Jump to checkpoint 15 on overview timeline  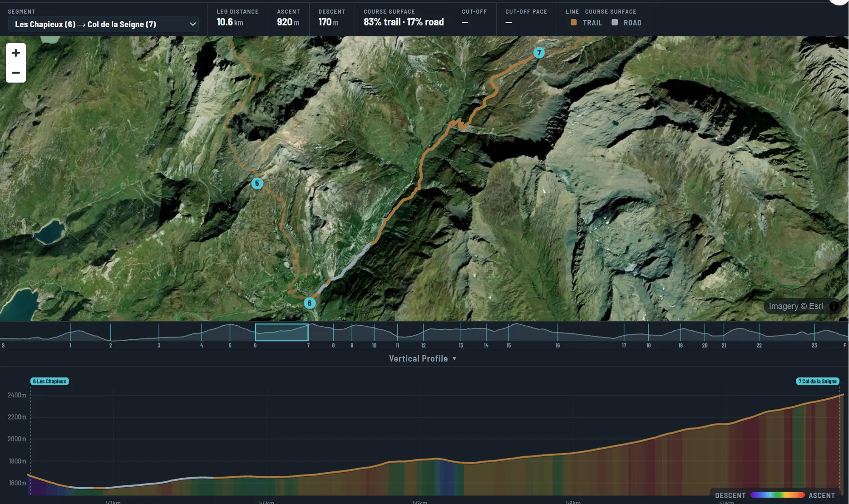coord(508,345)
